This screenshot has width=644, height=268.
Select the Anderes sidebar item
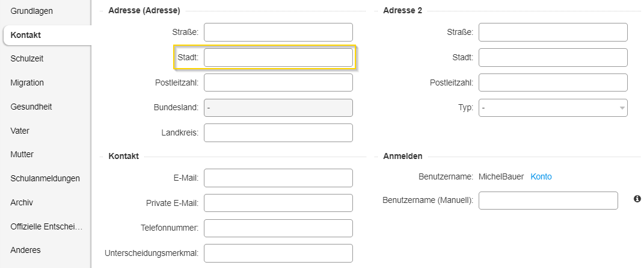click(x=25, y=250)
